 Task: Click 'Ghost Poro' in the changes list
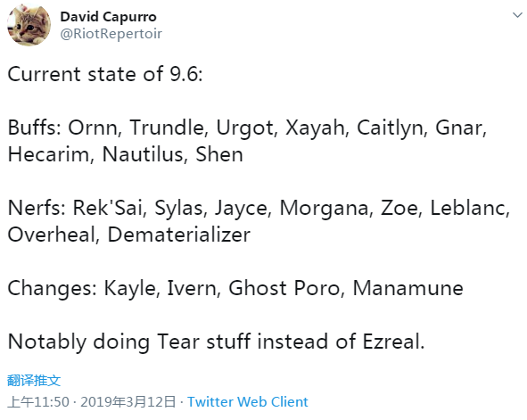pyautogui.click(x=284, y=288)
